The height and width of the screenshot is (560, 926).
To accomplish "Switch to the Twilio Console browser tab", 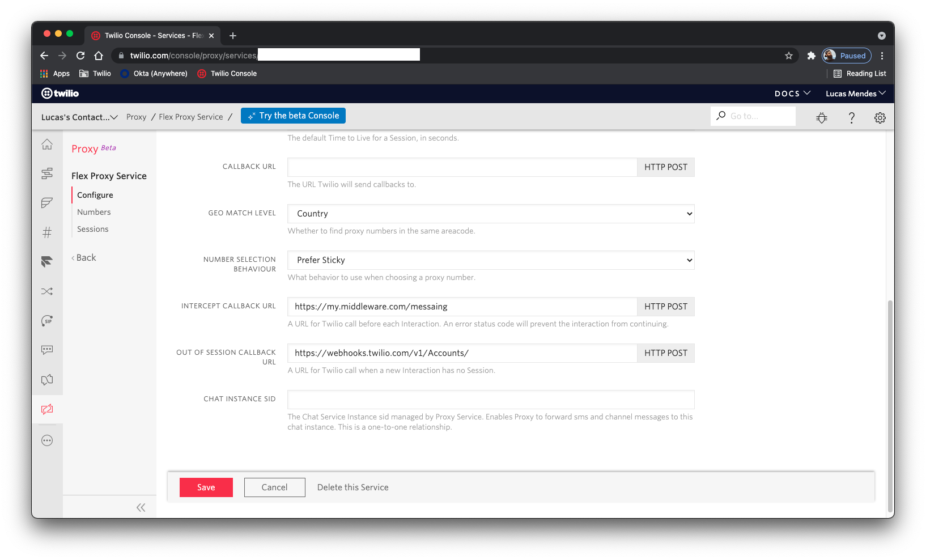I will [x=152, y=36].
